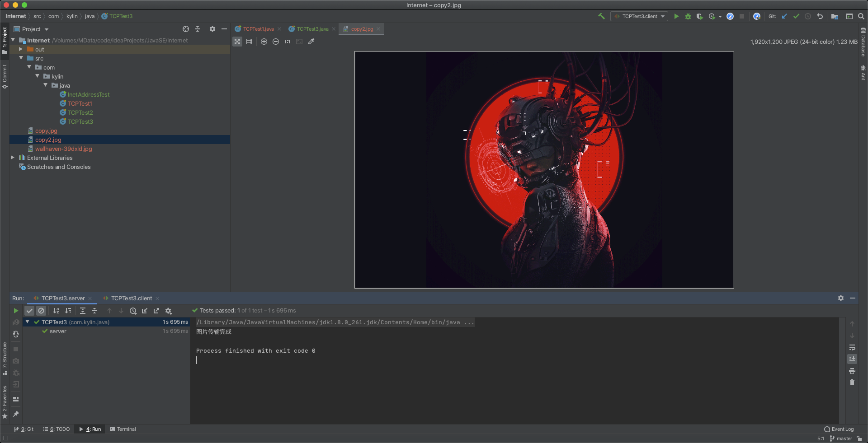
Task: Click the Build Project hammer icon
Action: click(601, 16)
